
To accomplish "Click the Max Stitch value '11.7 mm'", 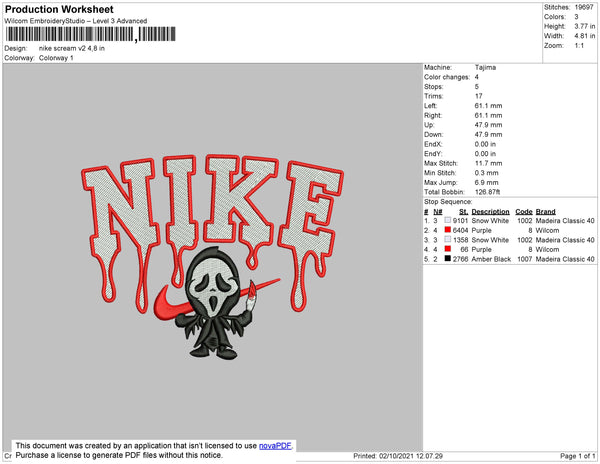I will (x=488, y=163).
